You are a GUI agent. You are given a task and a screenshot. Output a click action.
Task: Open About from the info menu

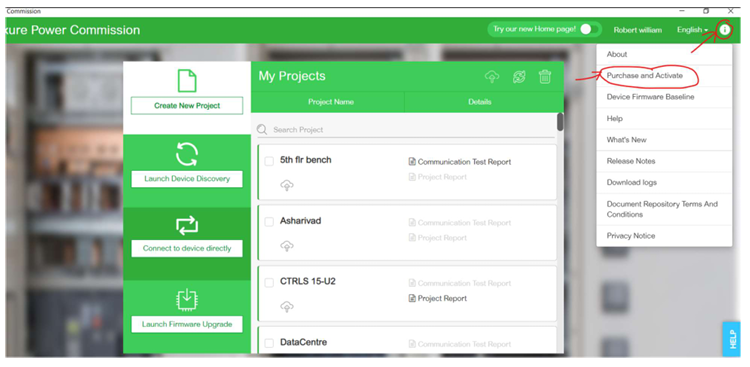(x=664, y=54)
